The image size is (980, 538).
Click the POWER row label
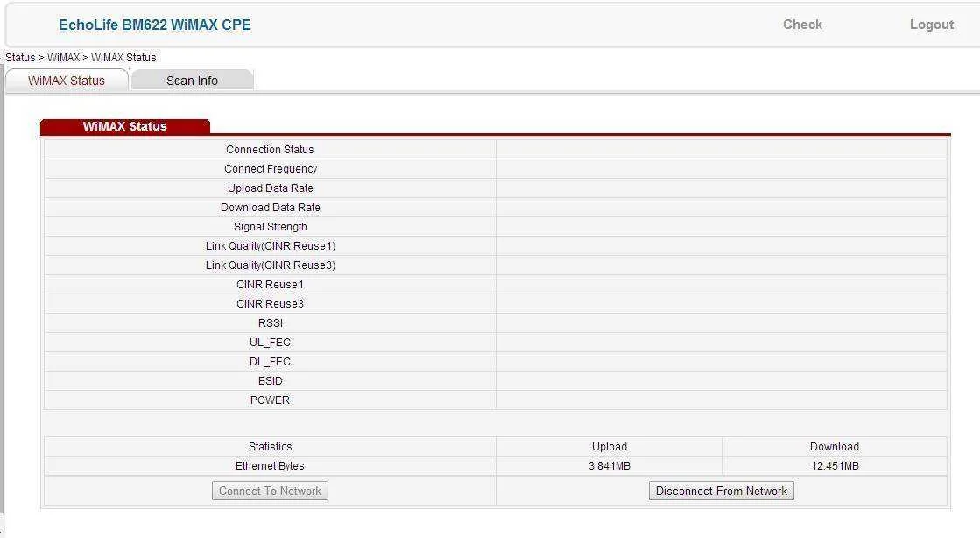click(x=270, y=400)
